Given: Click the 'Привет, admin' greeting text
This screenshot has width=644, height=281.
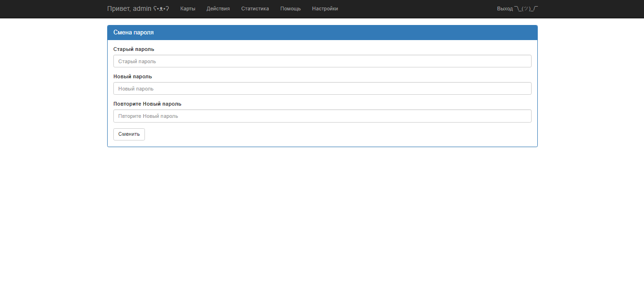Looking at the screenshot, I should click(x=129, y=8).
